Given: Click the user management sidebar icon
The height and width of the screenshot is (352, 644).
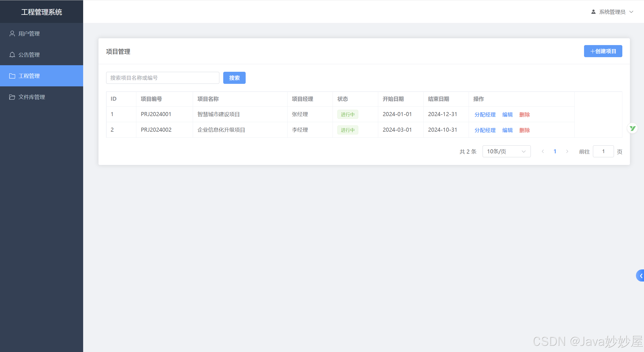Looking at the screenshot, I should point(12,33).
